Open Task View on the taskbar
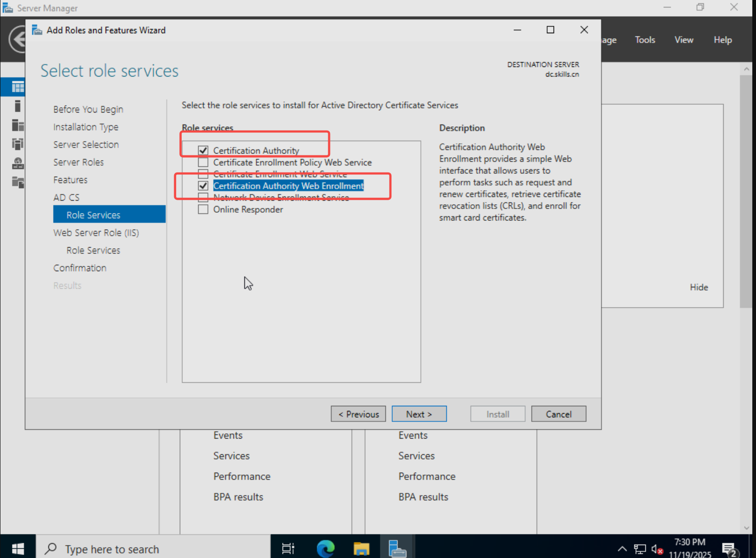Viewport: 756px width, 558px height. (x=288, y=548)
